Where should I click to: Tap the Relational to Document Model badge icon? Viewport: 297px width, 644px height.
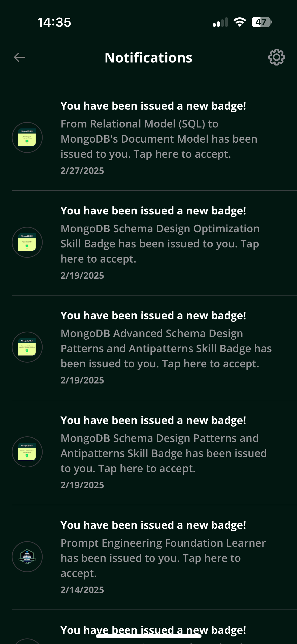click(27, 138)
